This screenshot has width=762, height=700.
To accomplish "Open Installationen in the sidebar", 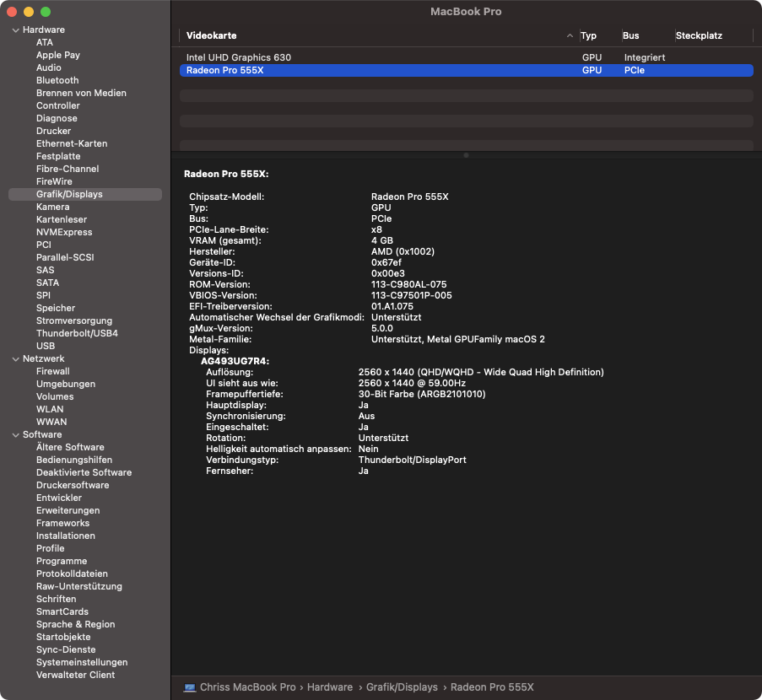I will pyautogui.click(x=66, y=536).
